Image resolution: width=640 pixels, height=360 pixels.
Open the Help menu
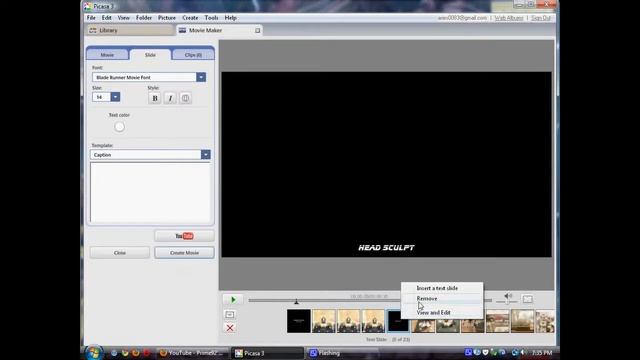coord(231,18)
